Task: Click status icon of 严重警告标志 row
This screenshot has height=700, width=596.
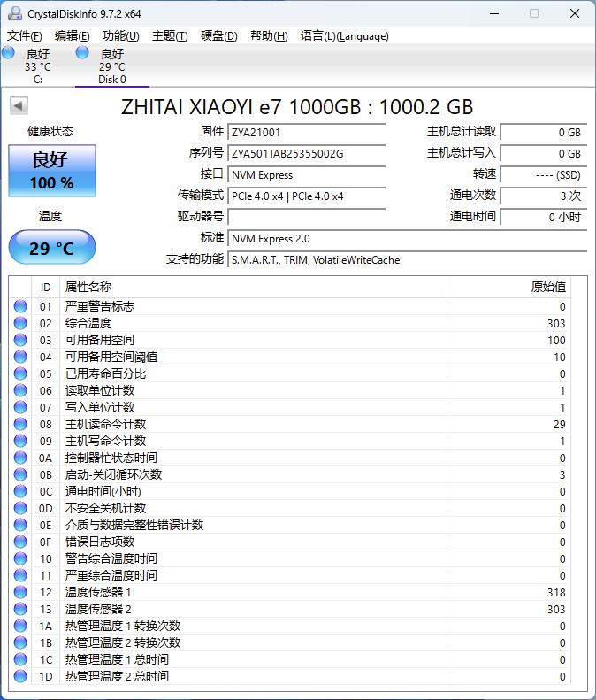Action: point(20,306)
